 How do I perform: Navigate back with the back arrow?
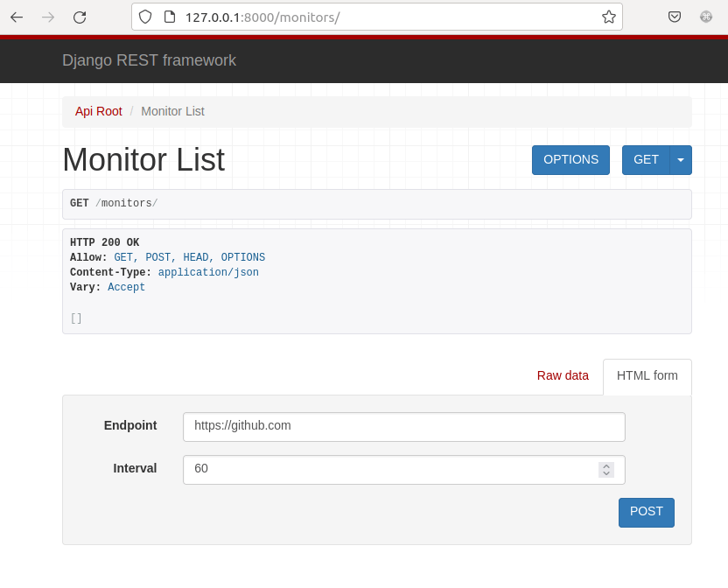pos(16,17)
